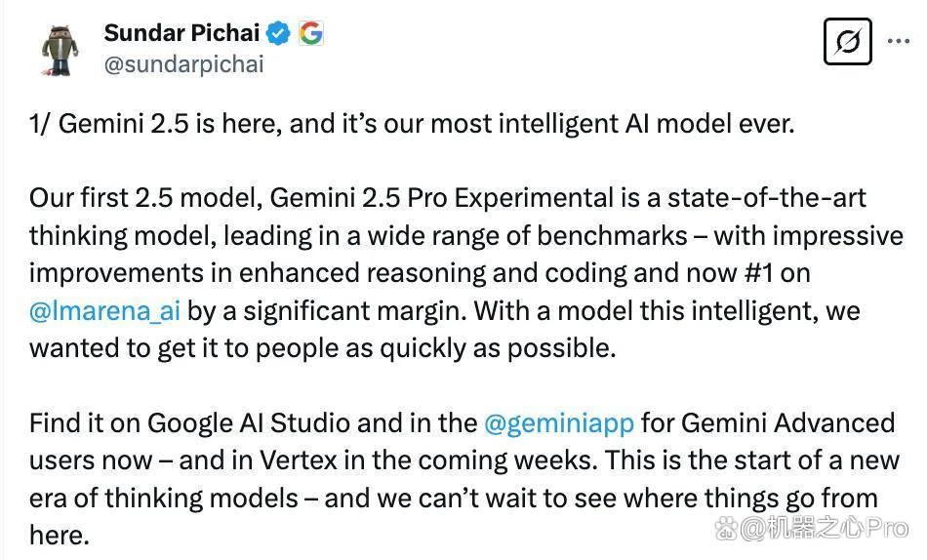This screenshot has width=927, height=560.
Task: Open the three-dot more options menu
Action: (899, 41)
